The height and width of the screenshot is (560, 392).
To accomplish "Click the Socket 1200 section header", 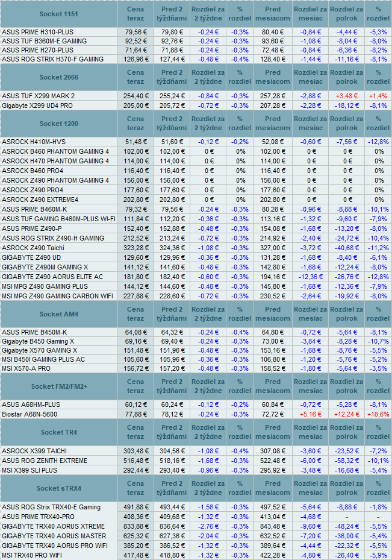I will [x=59, y=124].
